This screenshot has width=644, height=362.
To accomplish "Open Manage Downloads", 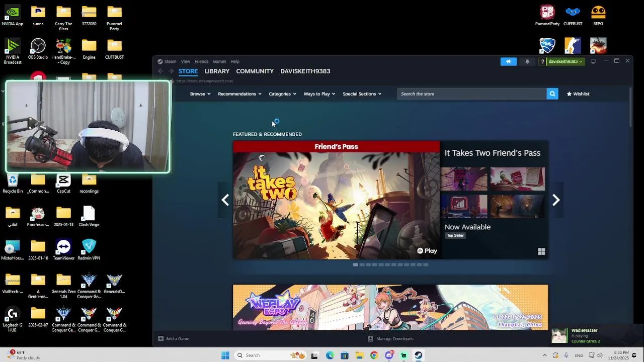I will pyautogui.click(x=390, y=339).
